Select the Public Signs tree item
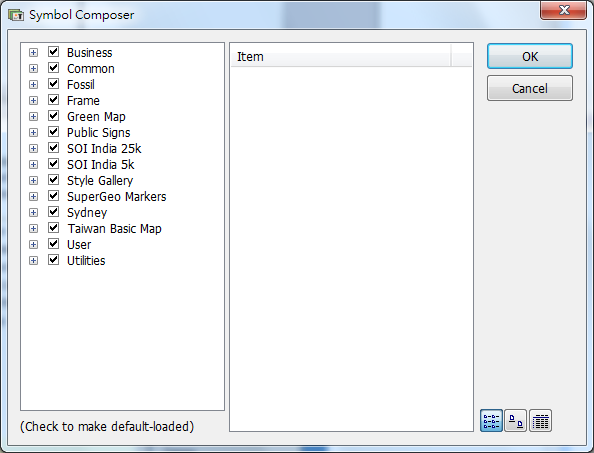 tap(98, 133)
